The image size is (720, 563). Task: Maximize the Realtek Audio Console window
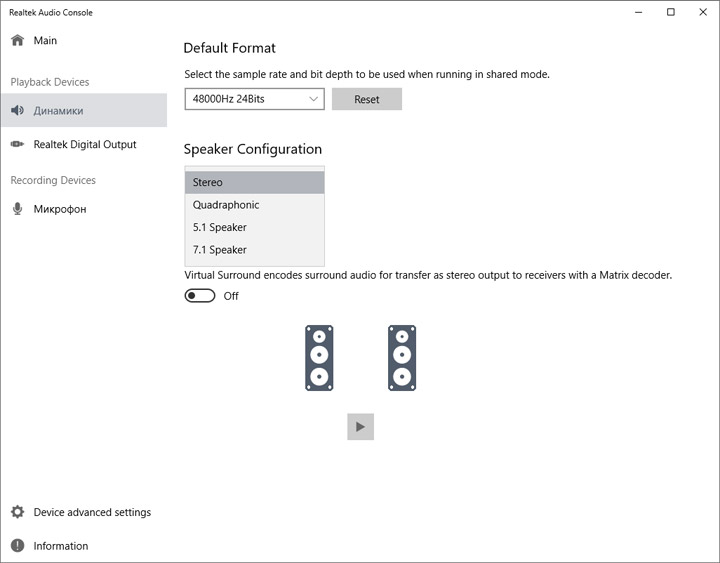tap(670, 12)
